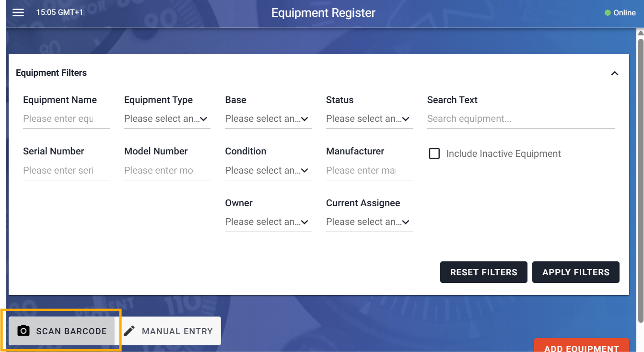Click into the Search Text field
Viewport: 644px width, 352px height.
pyautogui.click(x=520, y=119)
